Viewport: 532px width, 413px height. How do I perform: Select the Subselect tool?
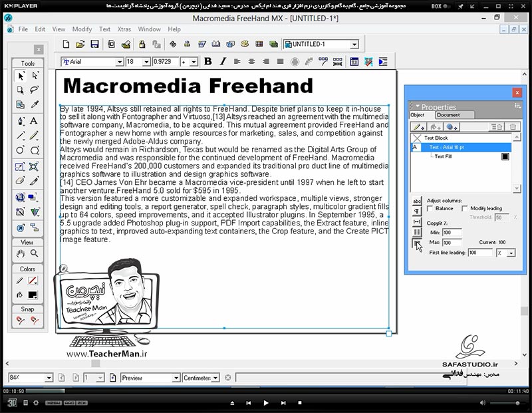coord(35,76)
